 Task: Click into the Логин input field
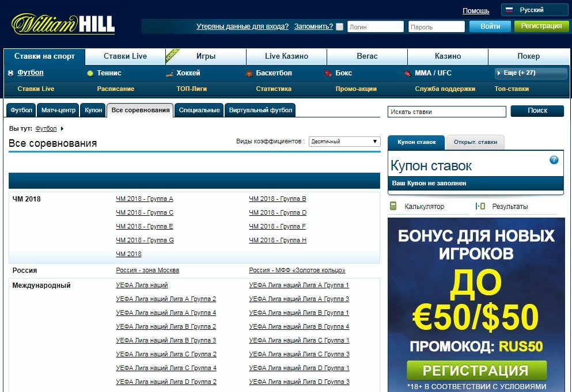(376, 26)
